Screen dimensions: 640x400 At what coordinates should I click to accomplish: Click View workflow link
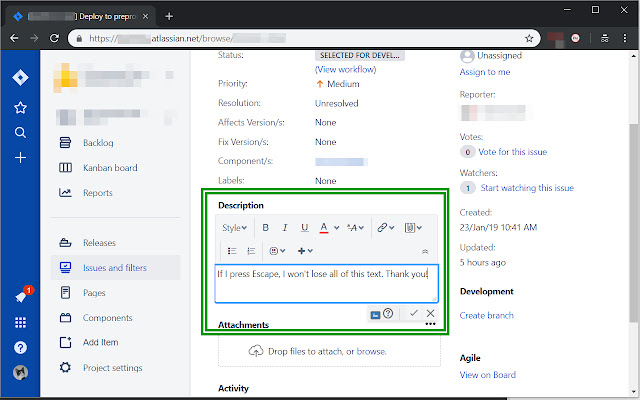[x=345, y=69]
